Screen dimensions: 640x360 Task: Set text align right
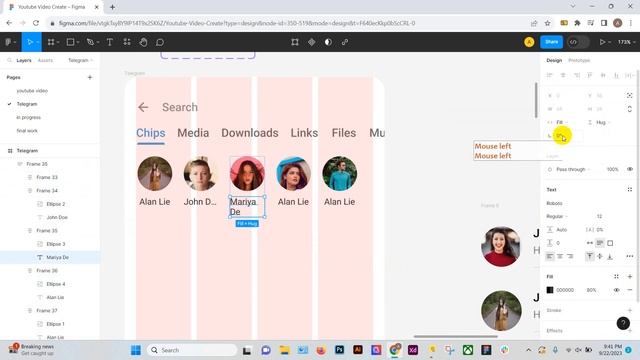(570, 256)
